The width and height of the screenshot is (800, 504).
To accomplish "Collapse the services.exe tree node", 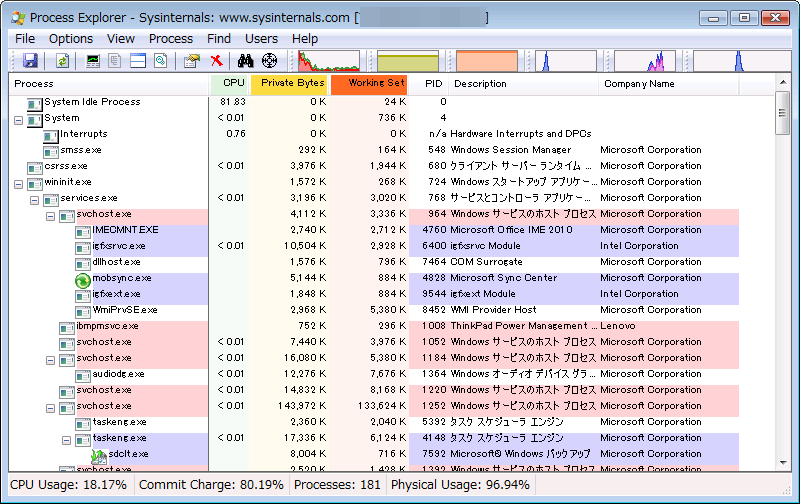I will coord(35,200).
